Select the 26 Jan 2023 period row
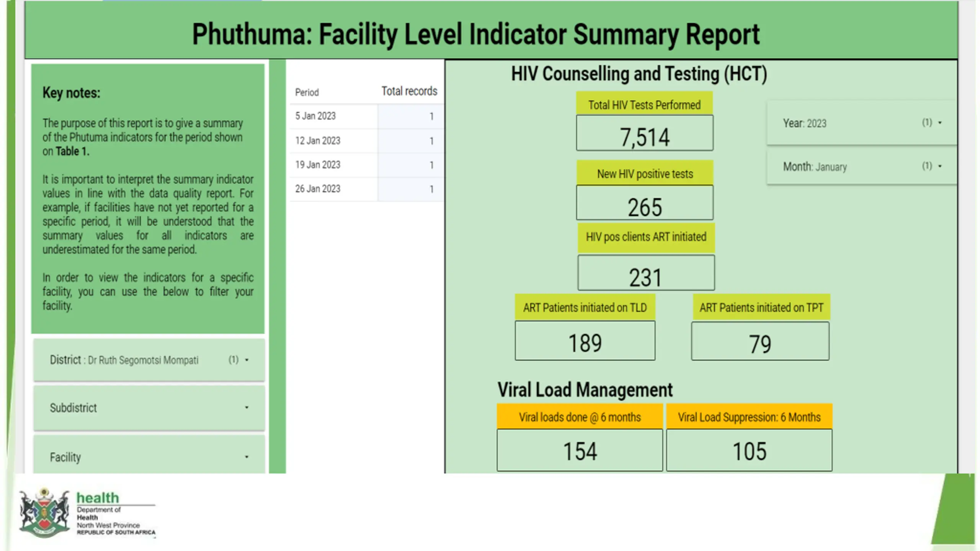 (366, 189)
